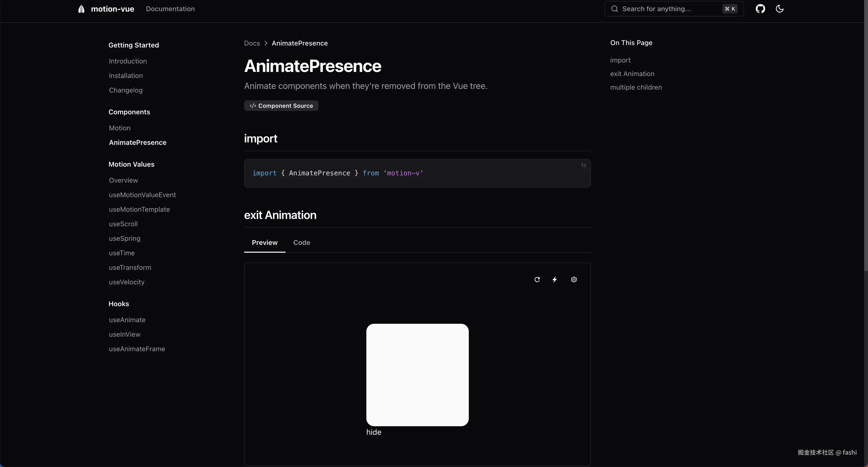Open the demo in CodeSandbox via the cube icon

click(574, 279)
